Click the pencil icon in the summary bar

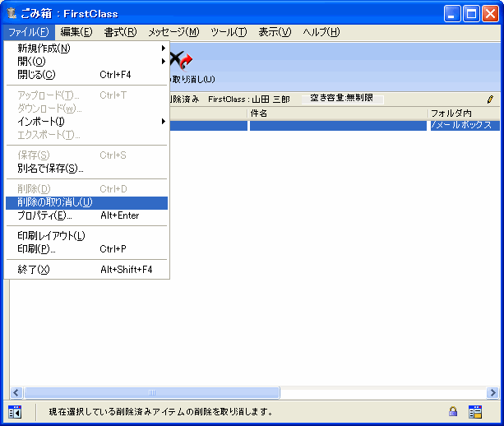point(490,99)
